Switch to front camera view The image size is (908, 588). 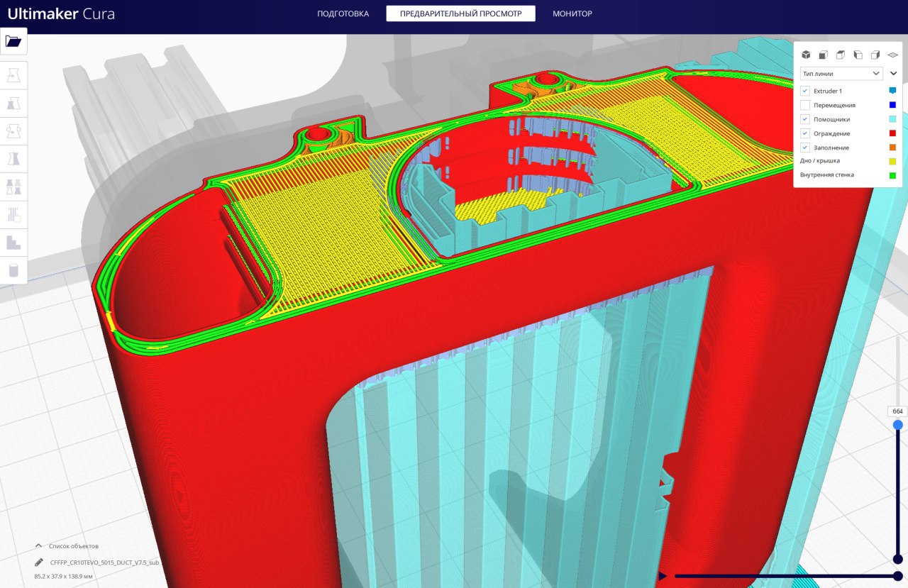pos(823,55)
